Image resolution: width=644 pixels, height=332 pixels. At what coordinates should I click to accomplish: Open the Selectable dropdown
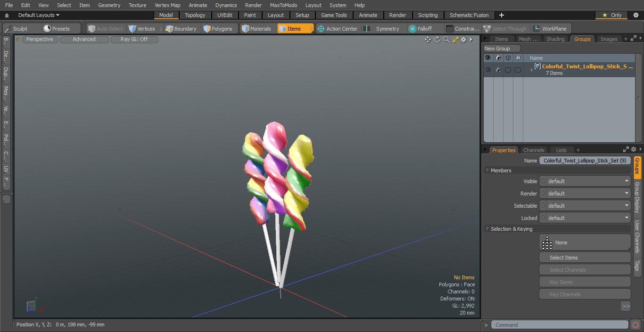tap(588, 206)
